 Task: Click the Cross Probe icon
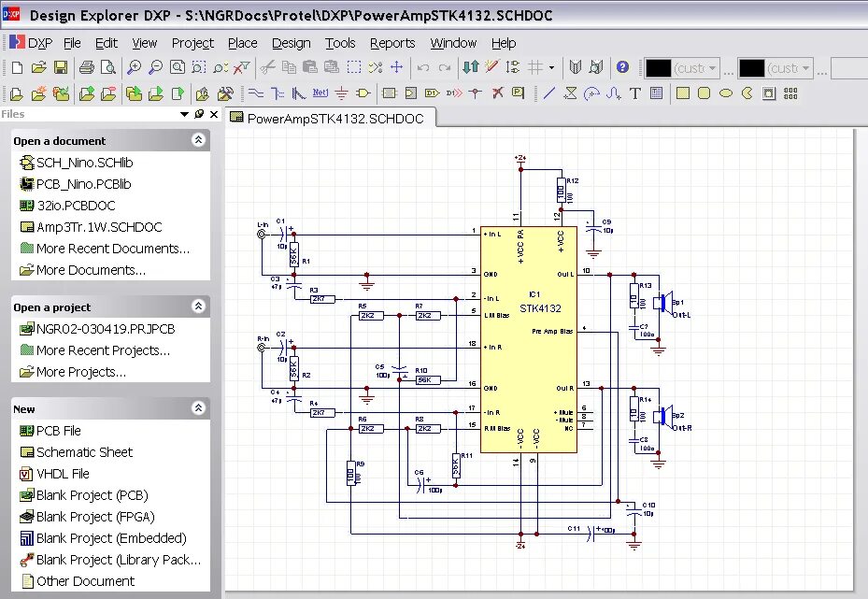click(x=491, y=67)
